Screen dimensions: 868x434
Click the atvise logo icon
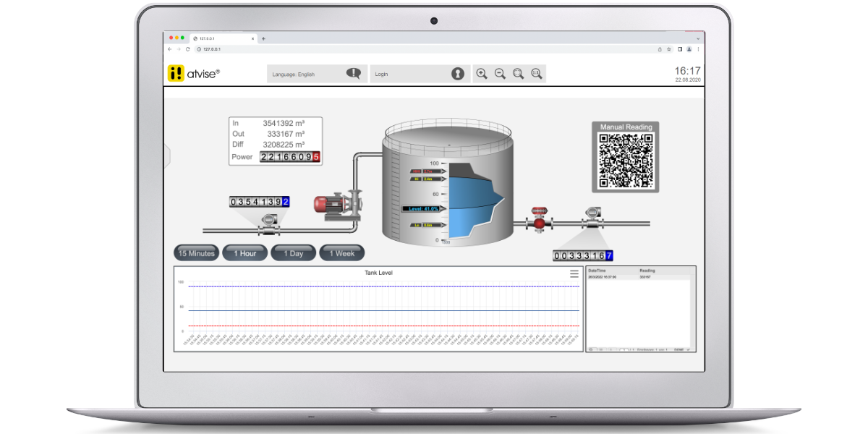point(176,74)
